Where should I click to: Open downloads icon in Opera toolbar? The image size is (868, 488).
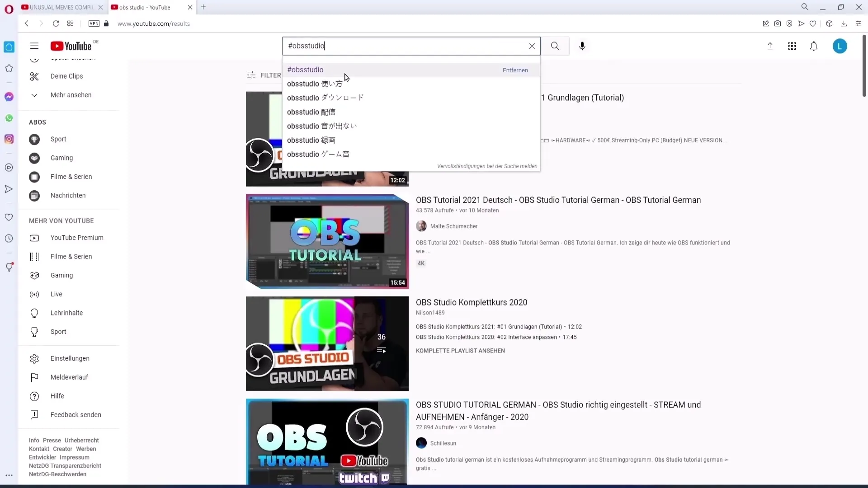click(844, 23)
